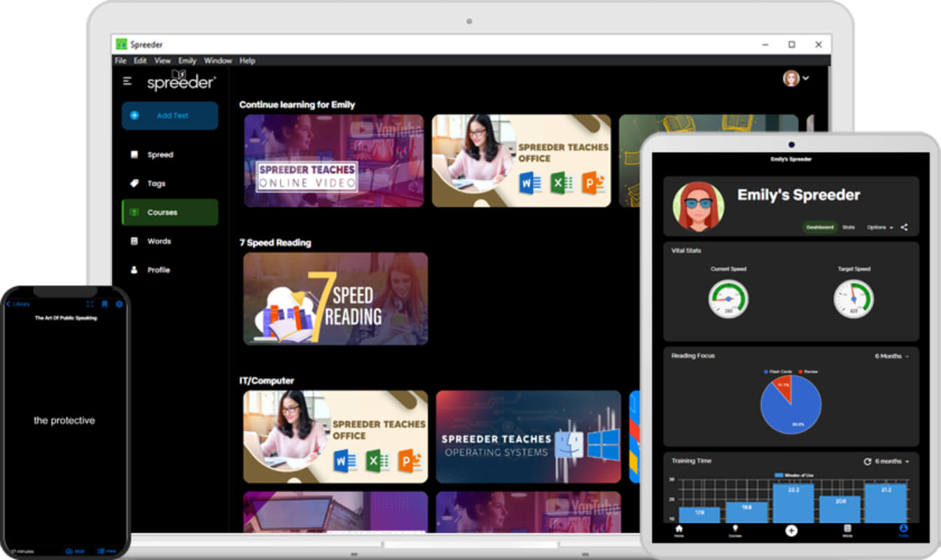Tap the speed gauge icon at phone bottom
Screen dimensions: 941x560
(69, 552)
